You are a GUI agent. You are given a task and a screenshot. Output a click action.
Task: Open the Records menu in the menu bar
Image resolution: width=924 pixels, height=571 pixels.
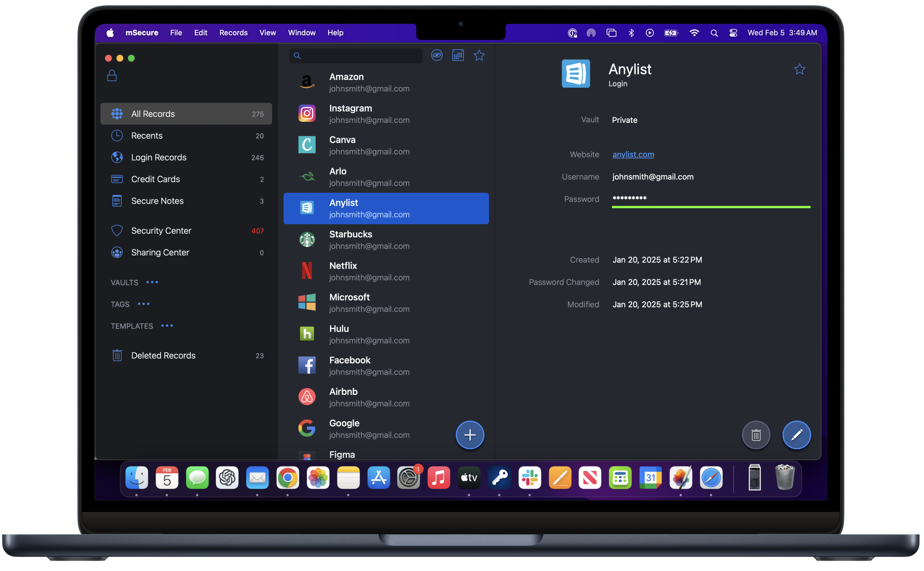click(x=233, y=33)
